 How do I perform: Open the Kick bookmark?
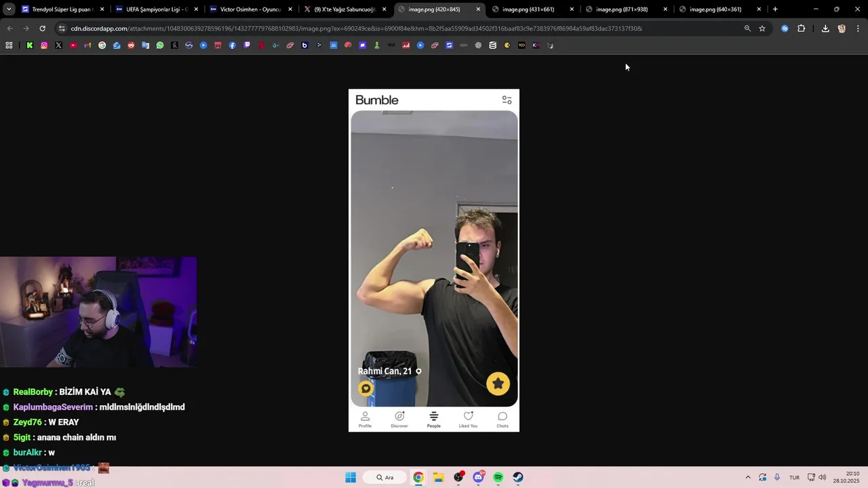click(30, 45)
